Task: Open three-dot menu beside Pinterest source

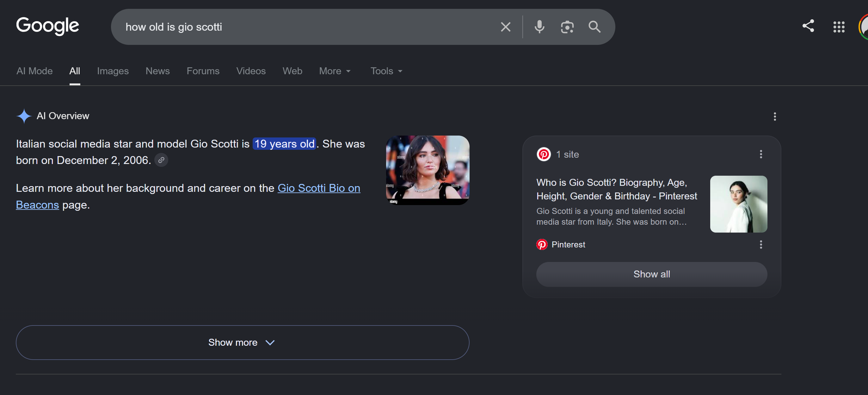Action: [760, 245]
